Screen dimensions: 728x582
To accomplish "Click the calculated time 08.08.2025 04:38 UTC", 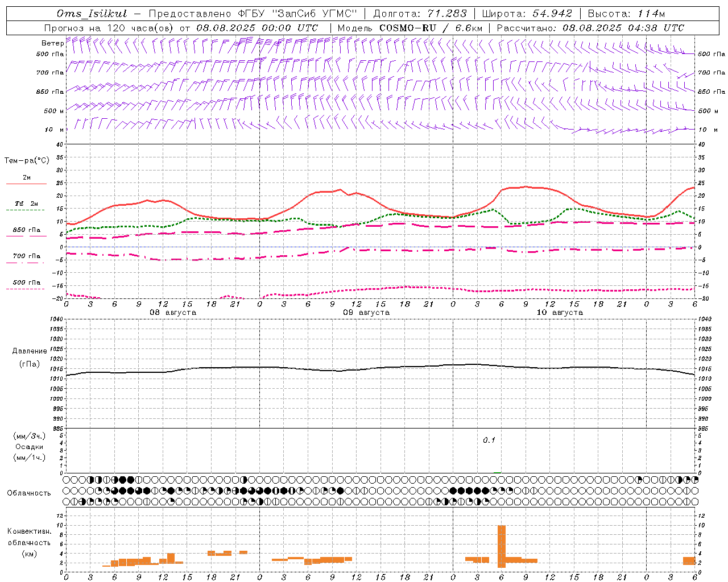I will coord(623,28).
